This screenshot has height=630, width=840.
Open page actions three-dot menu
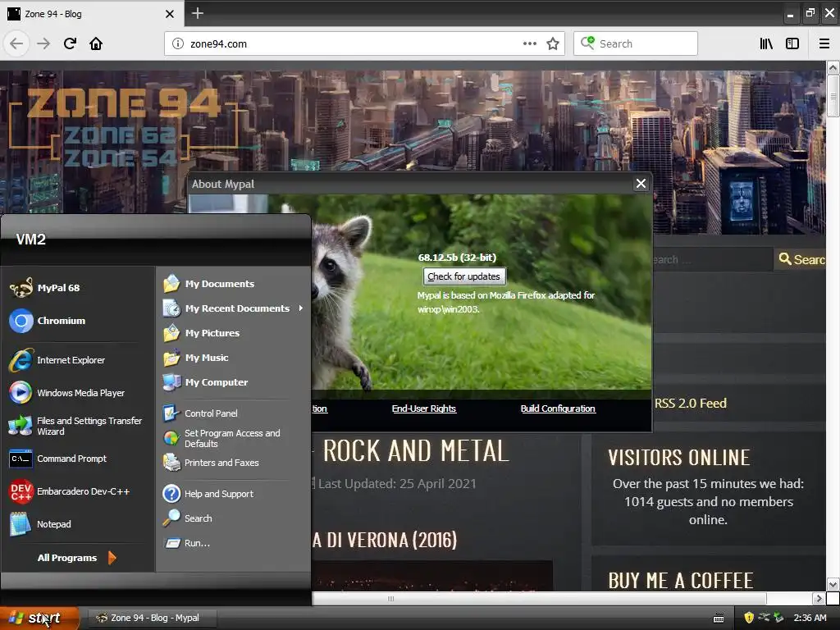tap(530, 44)
